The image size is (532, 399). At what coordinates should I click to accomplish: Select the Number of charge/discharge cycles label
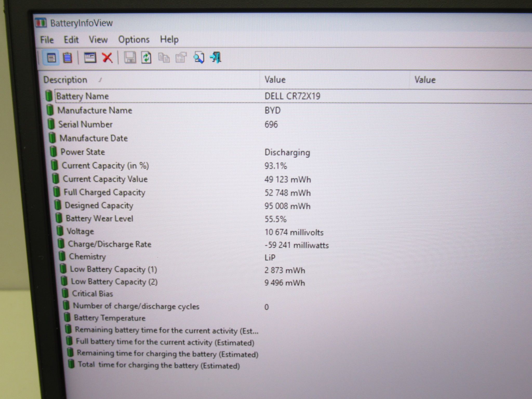click(136, 306)
